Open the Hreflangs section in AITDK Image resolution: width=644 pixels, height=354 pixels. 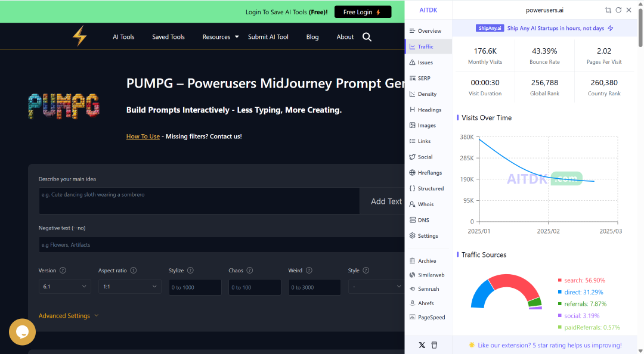coord(428,172)
